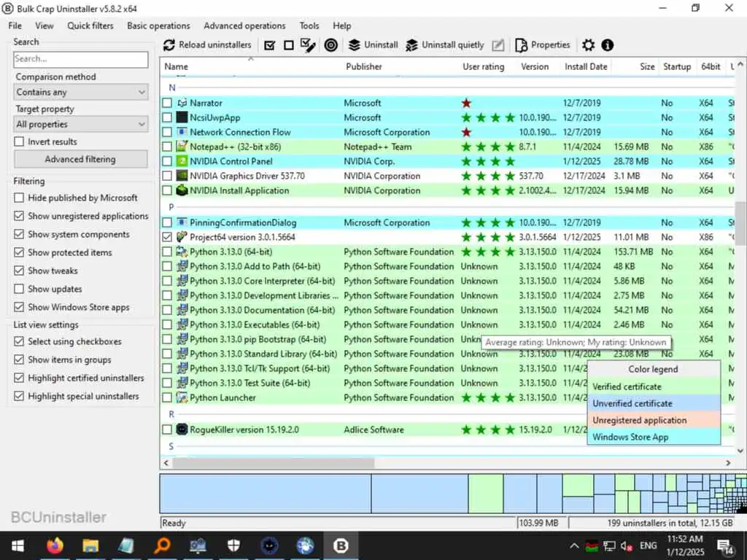Open the View menu
The width and height of the screenshot is (747, 560).
point(44,26)
